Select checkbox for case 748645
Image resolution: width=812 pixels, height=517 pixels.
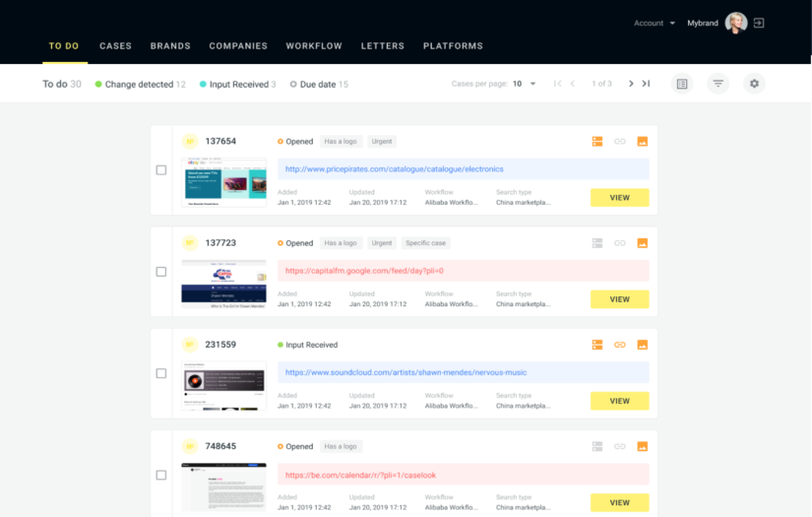pyautogui.click(x=161, y=475)
